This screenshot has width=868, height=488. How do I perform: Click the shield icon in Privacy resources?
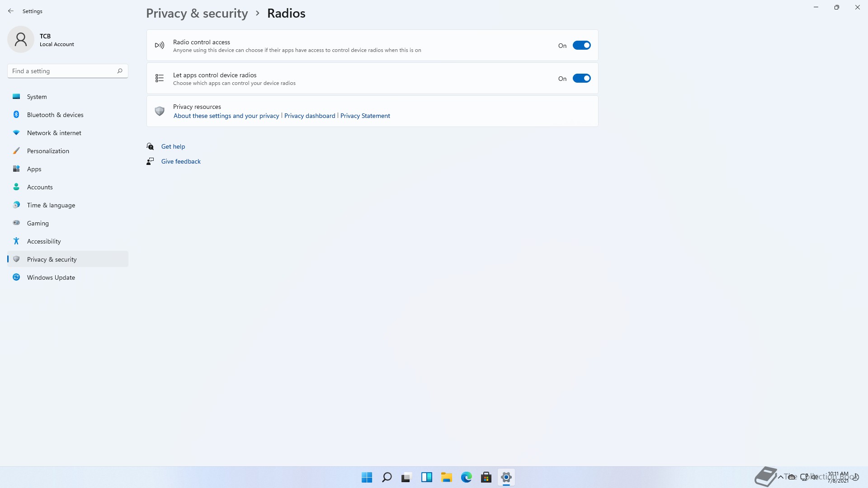[x=160, y=111]
